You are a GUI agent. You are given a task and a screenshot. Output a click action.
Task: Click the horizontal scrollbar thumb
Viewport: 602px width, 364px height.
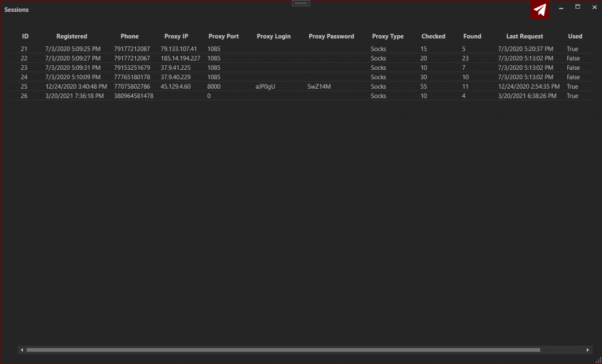click(x=283, y=350)
